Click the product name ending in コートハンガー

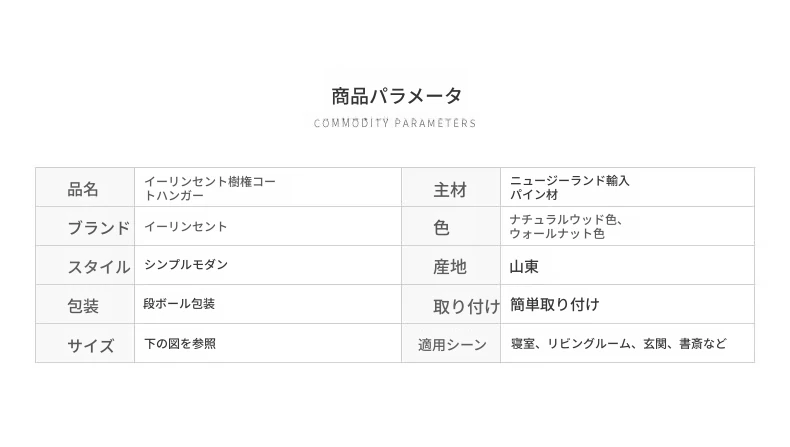[x=209, y=188]
